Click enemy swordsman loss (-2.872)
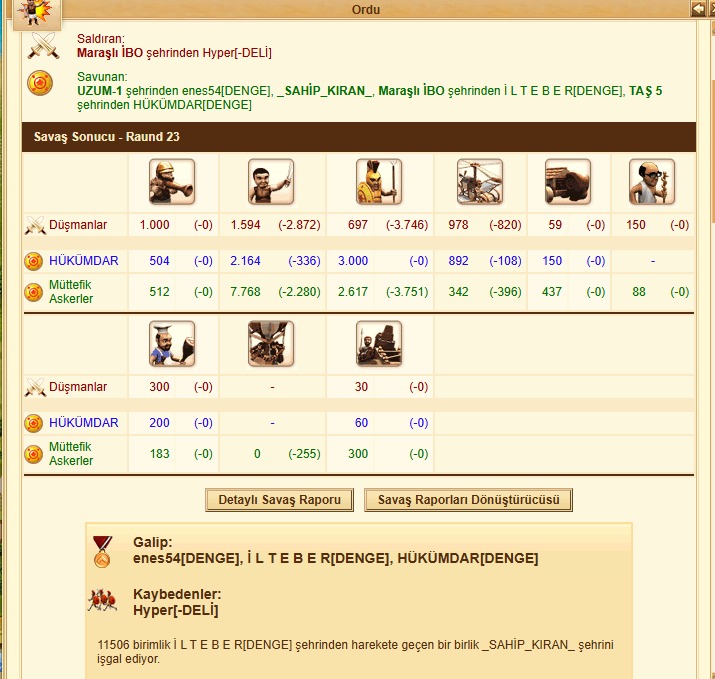 pos(299,225)
